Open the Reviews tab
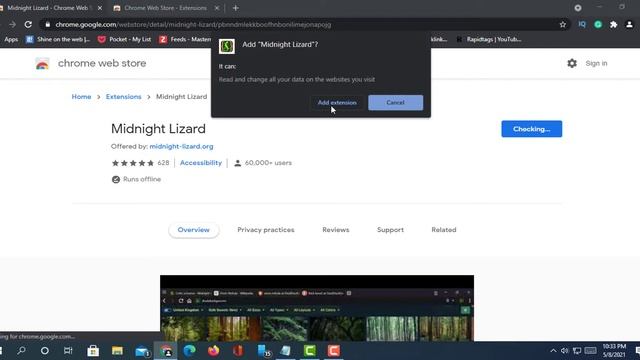 pos(336,230)
